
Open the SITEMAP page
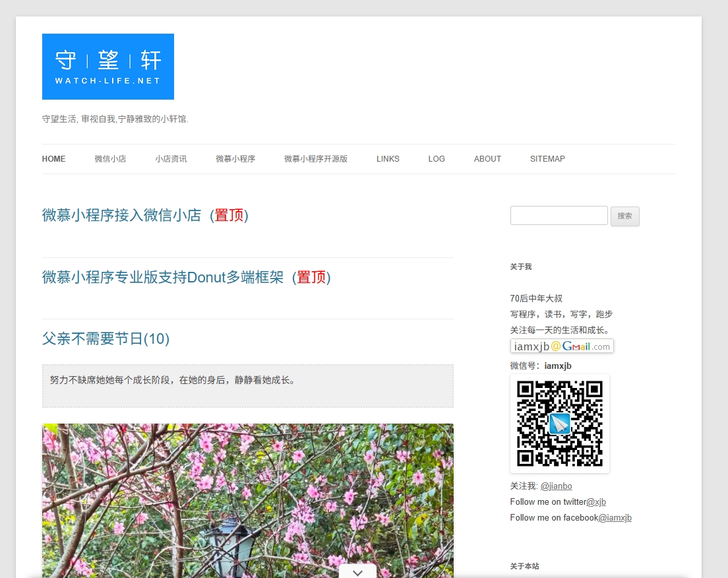pyautogui.click(x=547, y=159)
